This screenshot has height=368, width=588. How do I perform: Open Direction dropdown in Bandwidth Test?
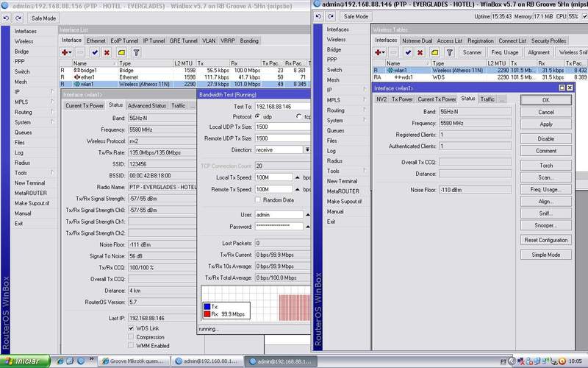coord(306,149)
